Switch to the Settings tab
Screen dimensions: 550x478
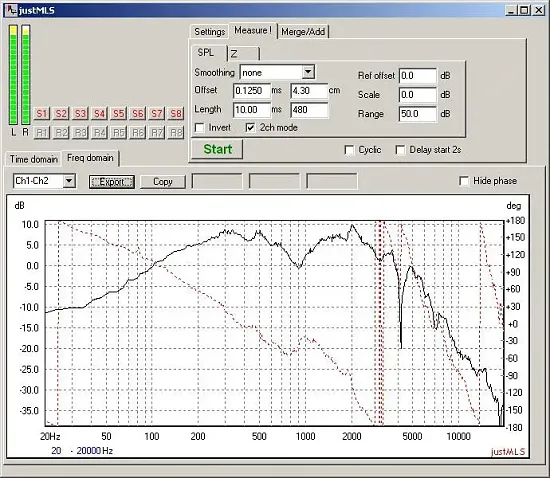click(209, 32)
